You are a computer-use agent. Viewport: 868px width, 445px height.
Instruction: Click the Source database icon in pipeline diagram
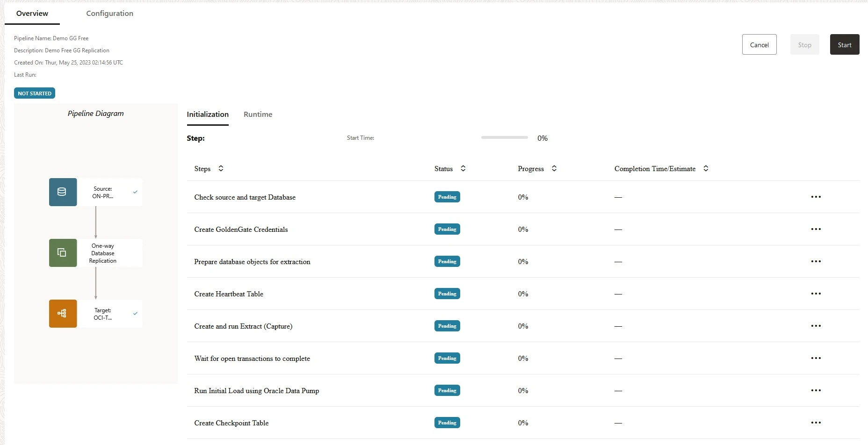click(63, 192)
